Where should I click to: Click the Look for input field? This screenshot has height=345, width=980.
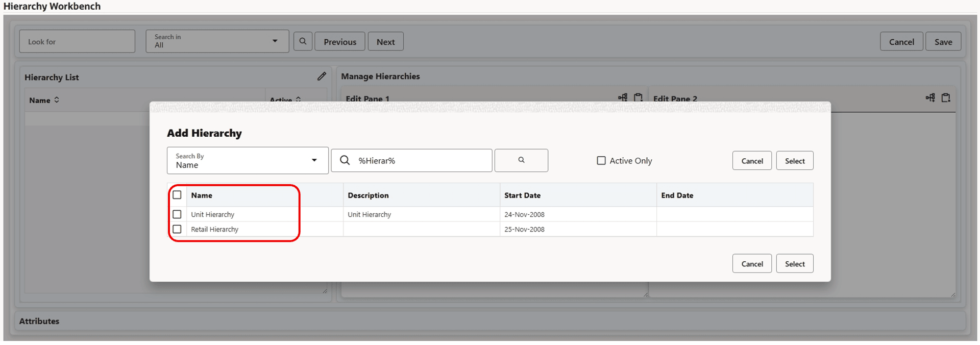pyautogui.click(x=77, y=41)
